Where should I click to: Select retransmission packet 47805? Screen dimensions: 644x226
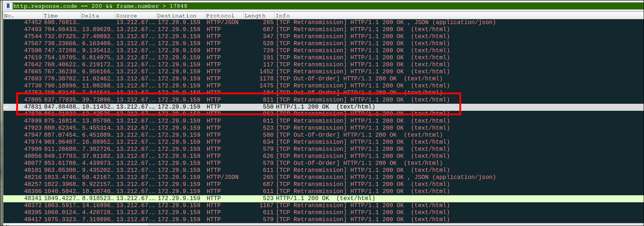point(323,100)
